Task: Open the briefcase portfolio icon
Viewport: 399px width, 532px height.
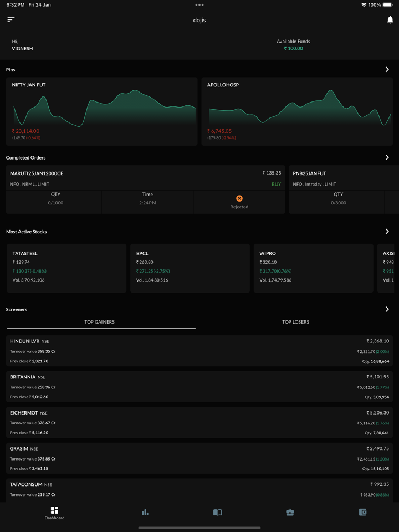Action: [x=290, y=513]
